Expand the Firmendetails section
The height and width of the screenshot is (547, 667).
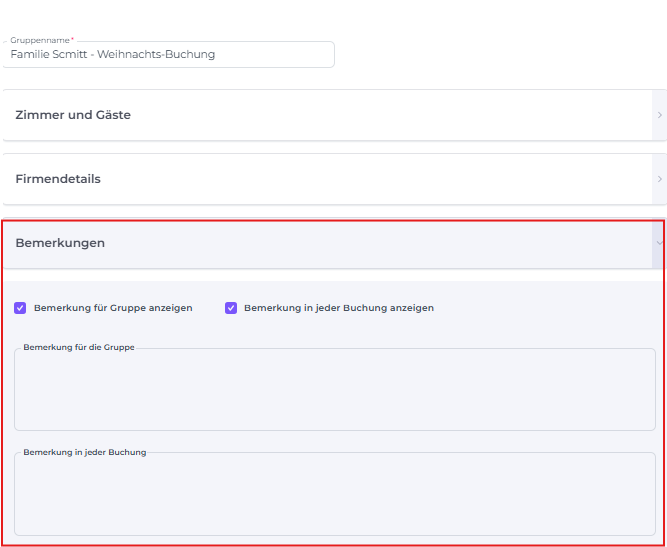(x=330, y=179)
